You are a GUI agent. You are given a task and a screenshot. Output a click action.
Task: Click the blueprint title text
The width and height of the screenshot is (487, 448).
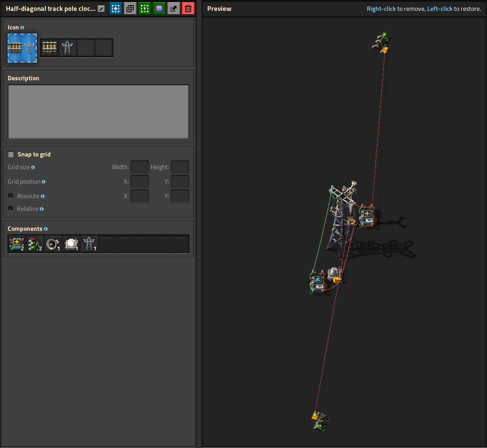pyautogui.click(x=51, y=9)
